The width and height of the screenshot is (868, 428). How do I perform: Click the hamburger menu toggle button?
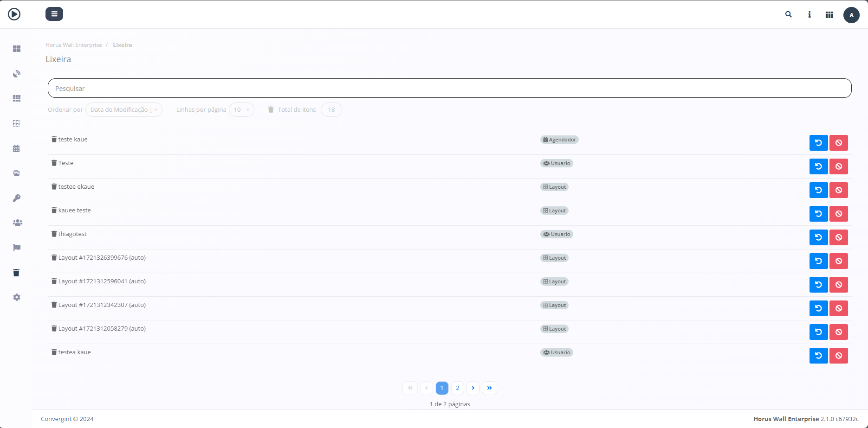[54, 14]
